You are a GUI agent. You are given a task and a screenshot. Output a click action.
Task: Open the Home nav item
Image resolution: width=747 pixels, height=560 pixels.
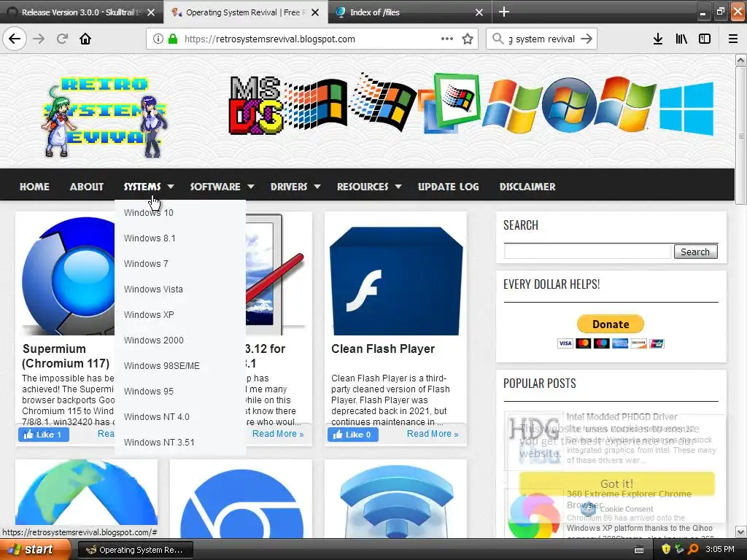click(x=34, y=187)
